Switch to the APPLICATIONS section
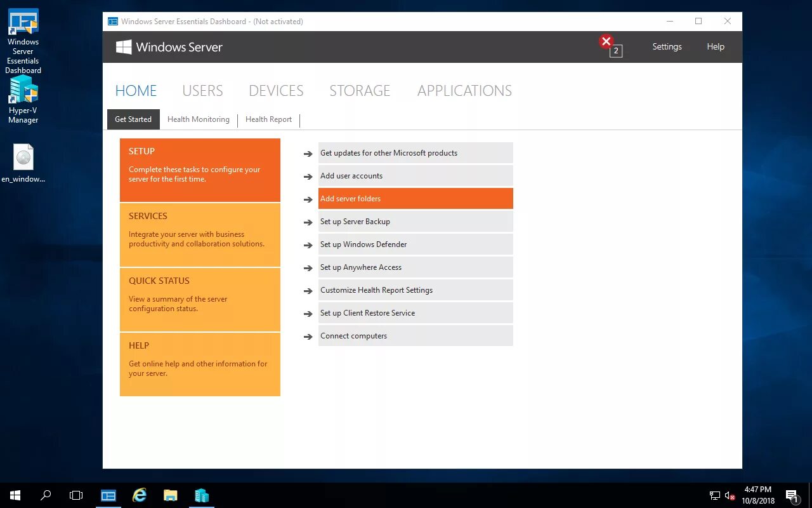 coord(464,91)
